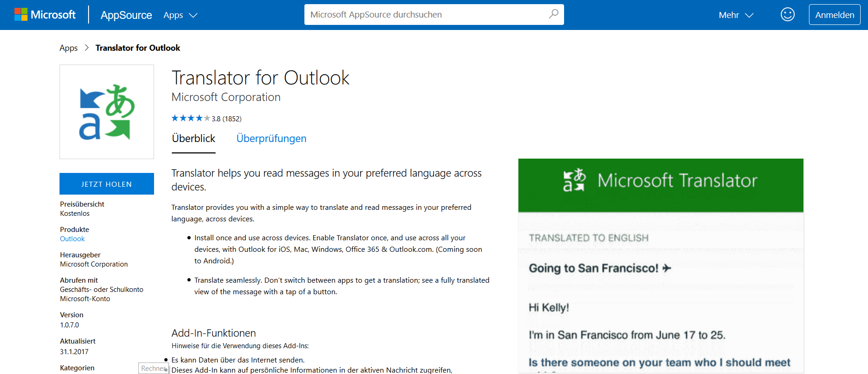Click the Anmelden sign-in button
The image size is (868, 374).
(x=834, y=15)
